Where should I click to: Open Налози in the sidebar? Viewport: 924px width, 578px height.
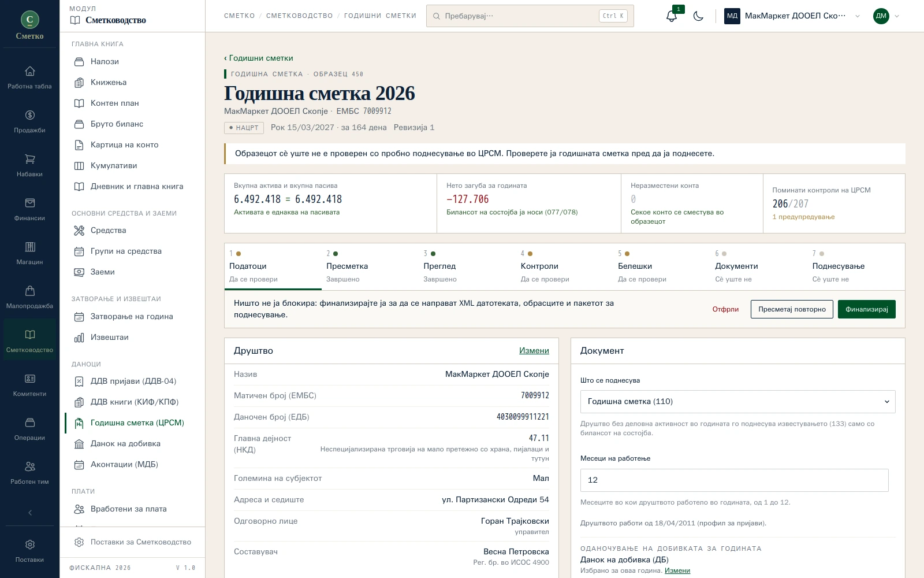tap(132, 61)
